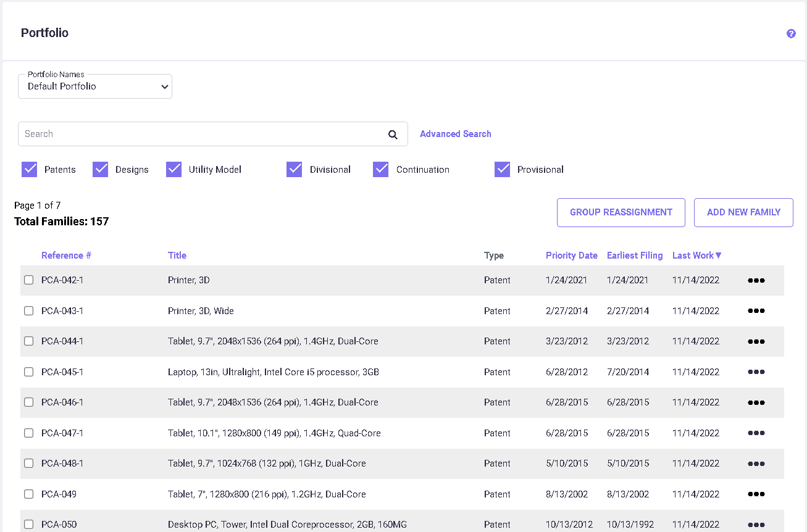Click the Group Reassignment button
The image size is (807, 532).
(x=621, y=212)
